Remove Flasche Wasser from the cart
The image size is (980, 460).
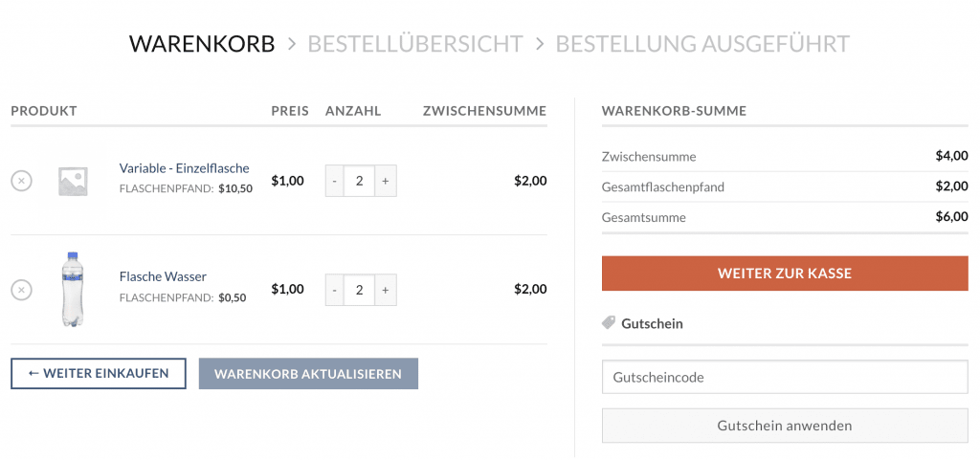point(21,290)
